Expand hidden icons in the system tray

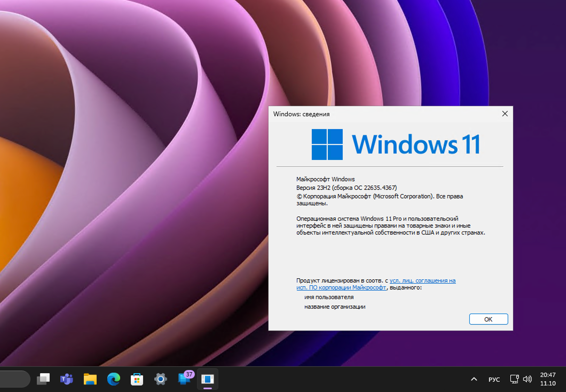click(x=474, y=379)
